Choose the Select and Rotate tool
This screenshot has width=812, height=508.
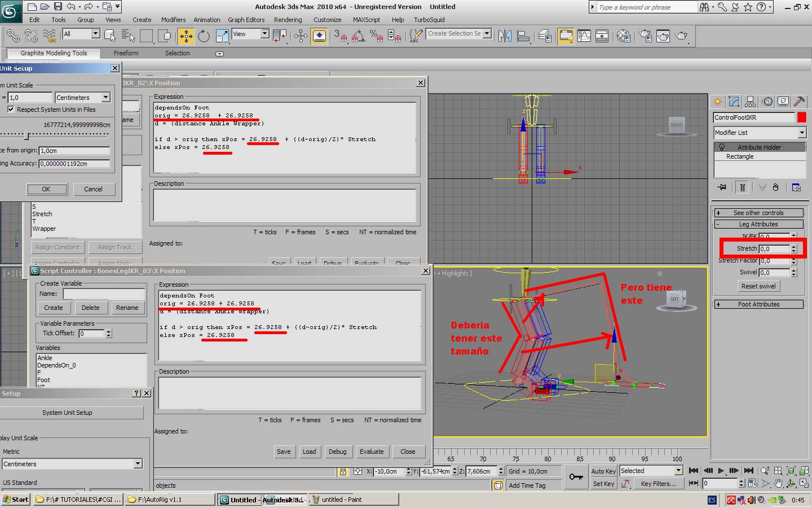204,36
